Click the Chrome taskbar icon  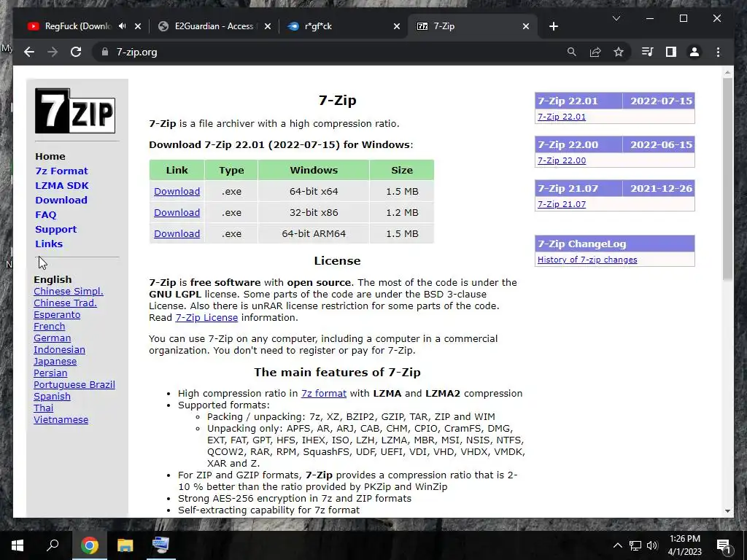coord(89,545)
